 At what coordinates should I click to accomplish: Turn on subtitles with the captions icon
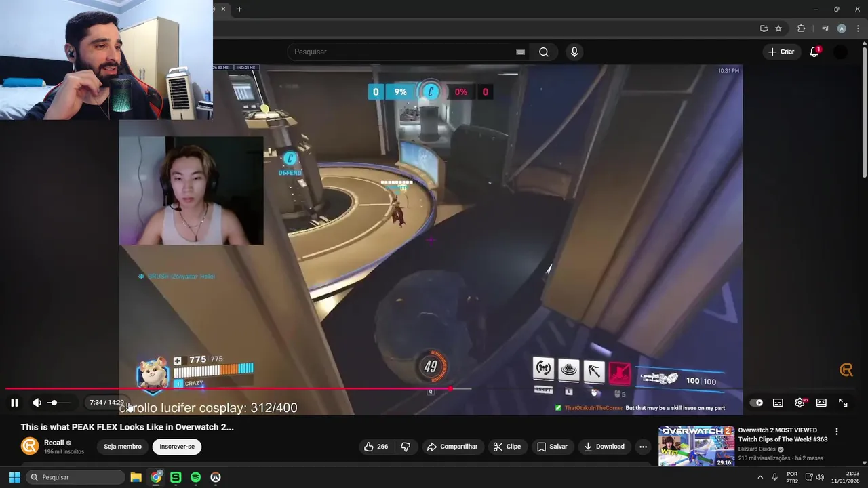click(x=778, y=403)
